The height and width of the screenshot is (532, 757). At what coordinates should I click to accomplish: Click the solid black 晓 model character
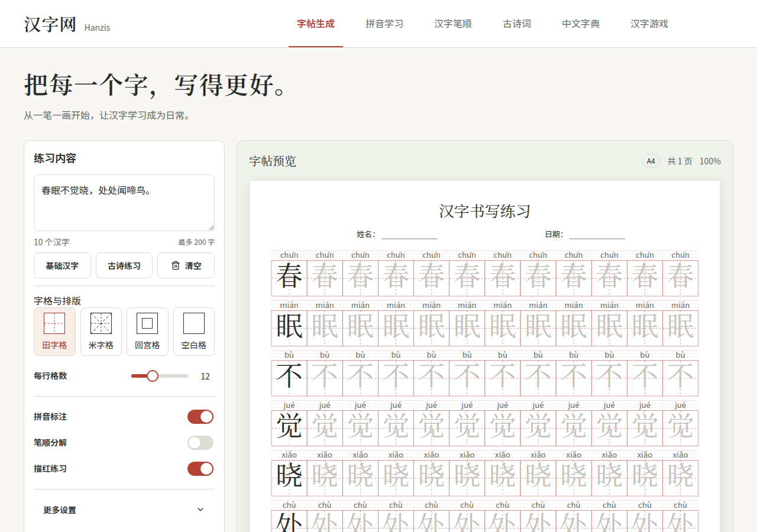289,476
